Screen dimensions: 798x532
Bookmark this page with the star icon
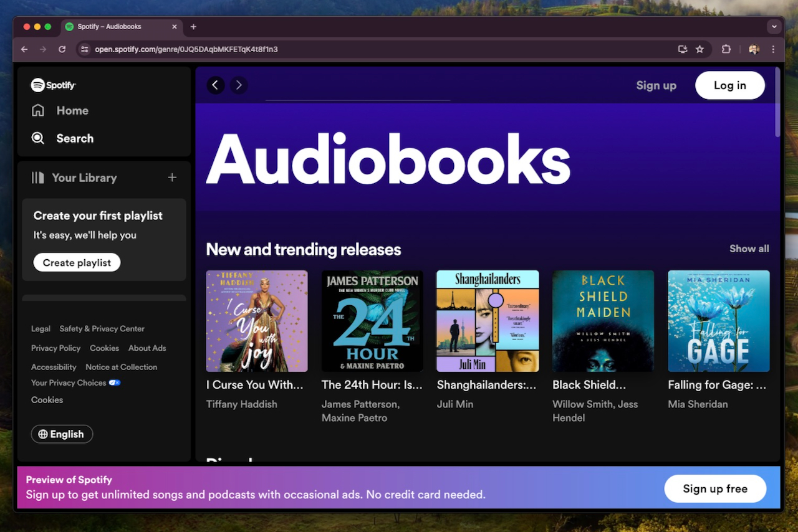(x=699, y=49)
